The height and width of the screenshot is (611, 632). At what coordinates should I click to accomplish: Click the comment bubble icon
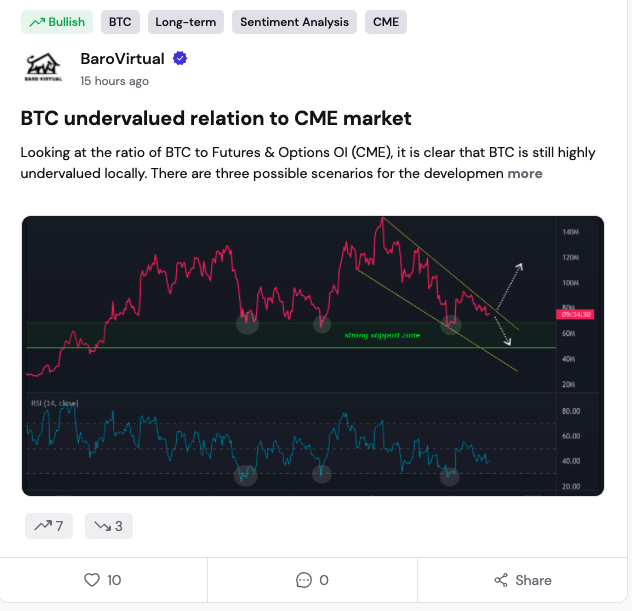304,580
